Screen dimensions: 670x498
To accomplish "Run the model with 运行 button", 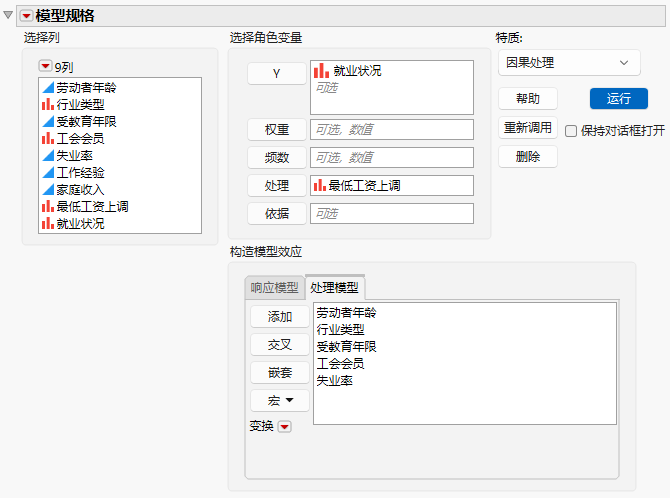I will (x=619, y=99).
